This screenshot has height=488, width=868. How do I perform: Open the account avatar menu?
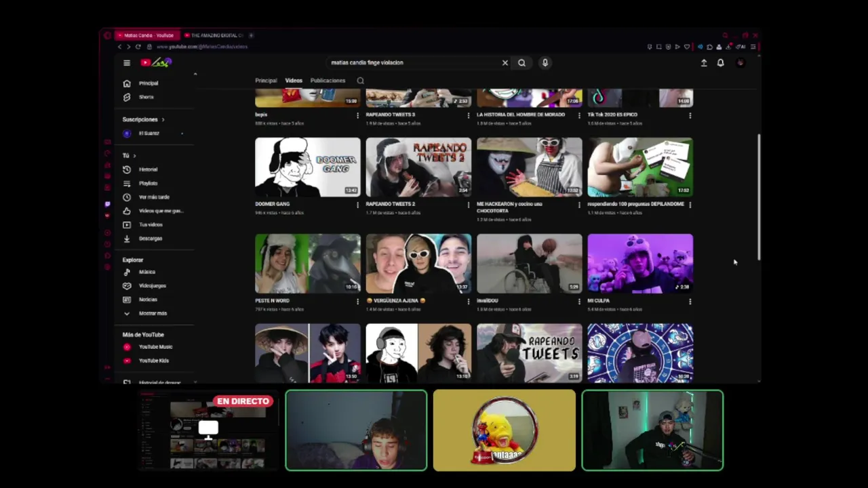click(741, 62)
